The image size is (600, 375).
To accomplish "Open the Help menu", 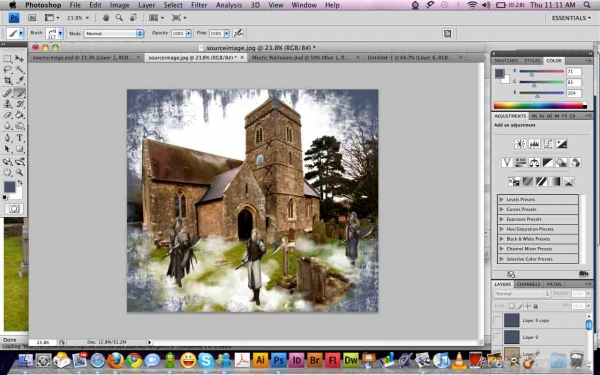I will (x=332, y=5).
